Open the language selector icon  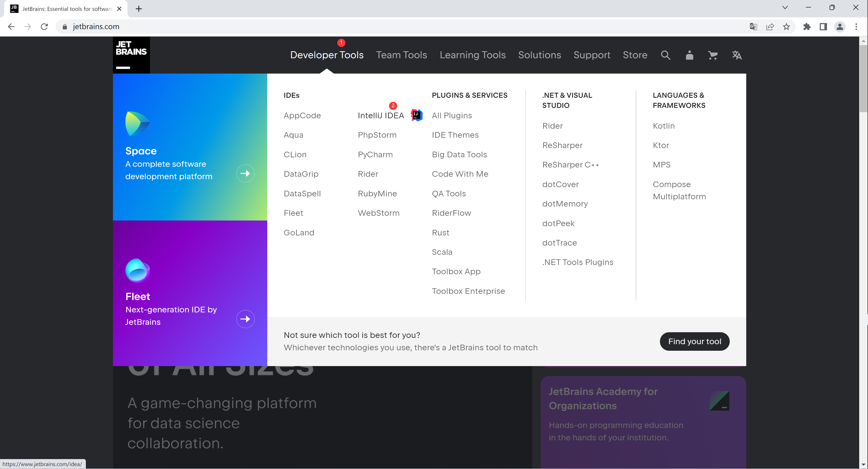click(x=737, y=55)
